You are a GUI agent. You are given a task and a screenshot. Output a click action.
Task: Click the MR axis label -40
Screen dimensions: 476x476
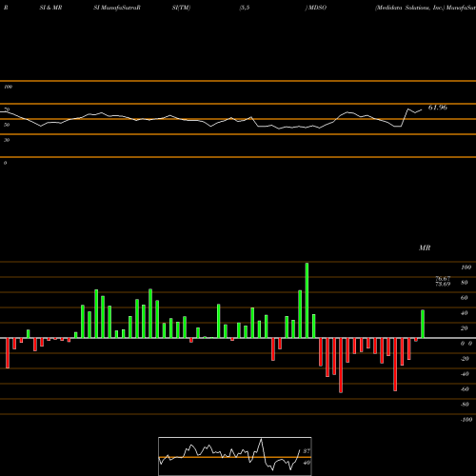(x=465, y=374)
